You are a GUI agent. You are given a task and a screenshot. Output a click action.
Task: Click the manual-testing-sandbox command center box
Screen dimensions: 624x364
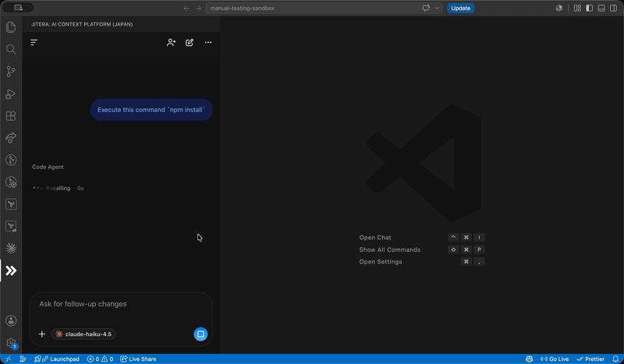click(x=311, y=8)
